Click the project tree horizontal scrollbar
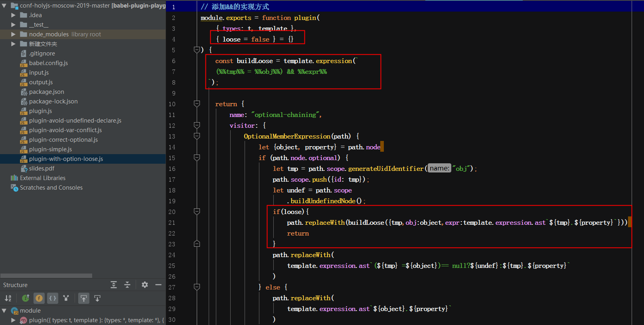The image size is (644, 325). click(x=46, y=275)
